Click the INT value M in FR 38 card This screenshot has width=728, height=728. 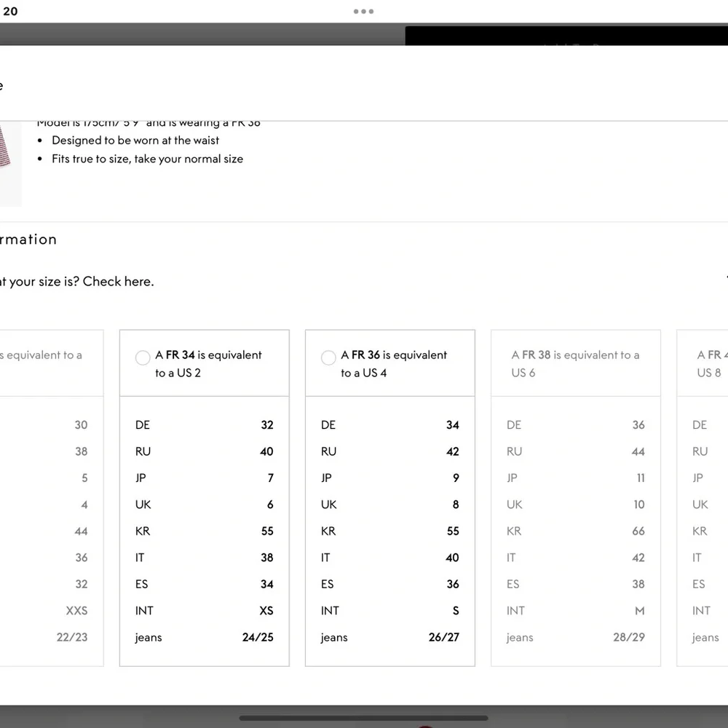tap(640, 611)
